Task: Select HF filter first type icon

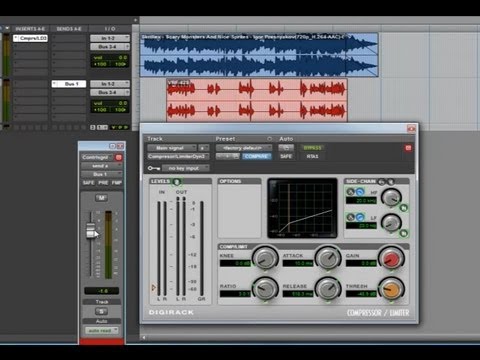Action: tap(350, 192)
